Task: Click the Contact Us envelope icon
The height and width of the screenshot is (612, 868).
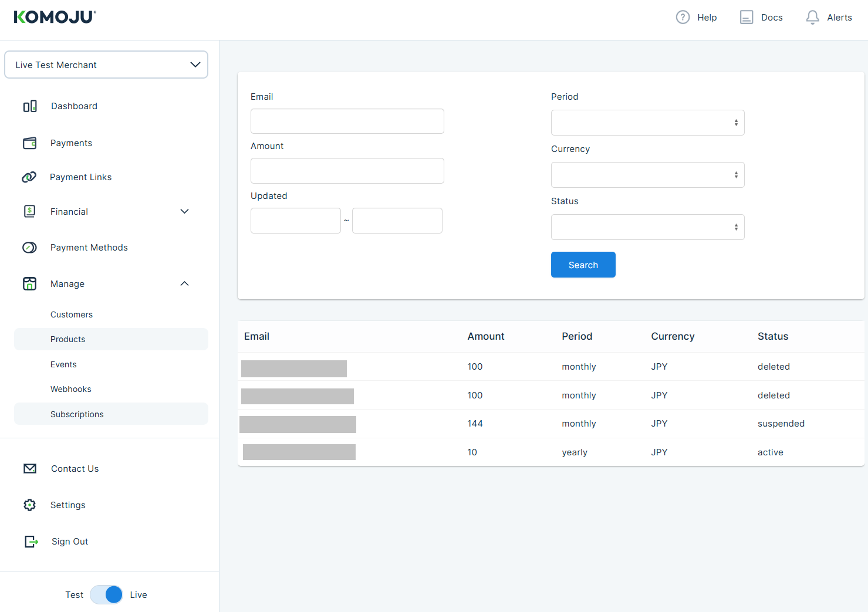Action: (30, 468)
